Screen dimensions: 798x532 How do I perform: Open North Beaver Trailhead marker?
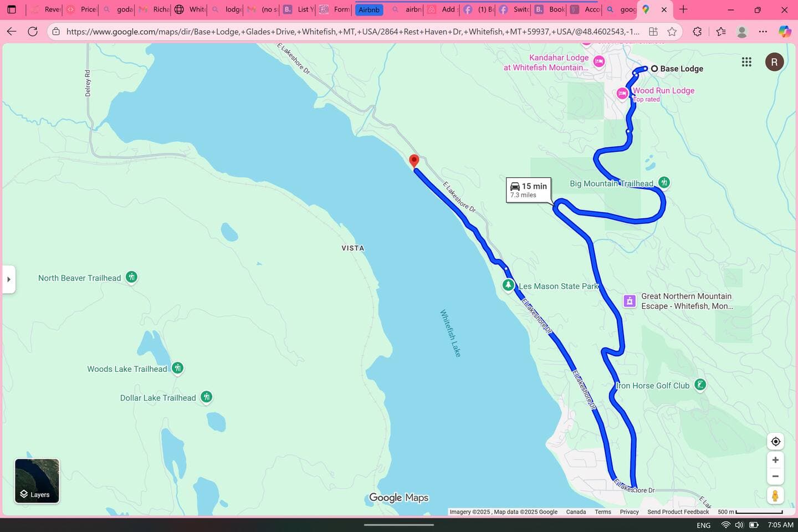[x=131, y=277]
